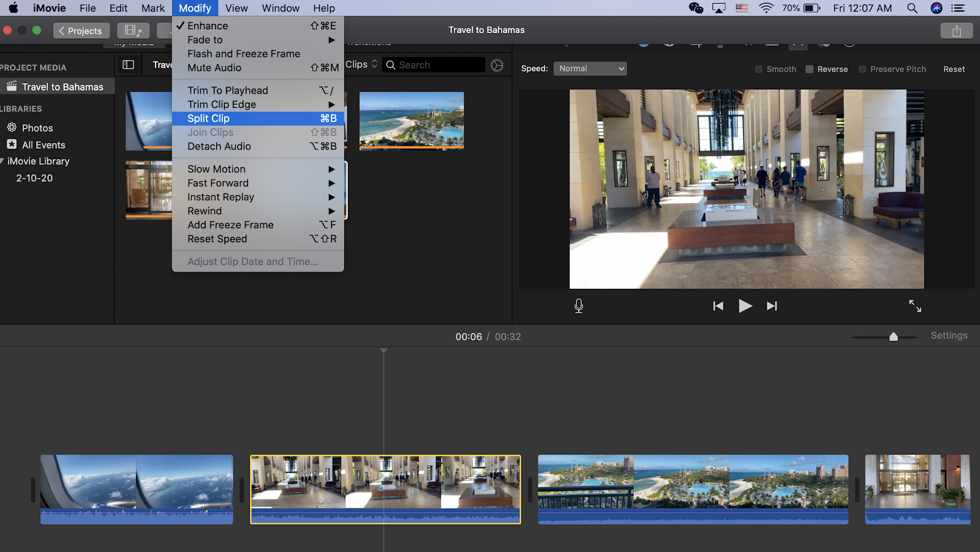This screenshot has width=980, height=552.
Task: Go to previous clip
Action: coord(718,306)
